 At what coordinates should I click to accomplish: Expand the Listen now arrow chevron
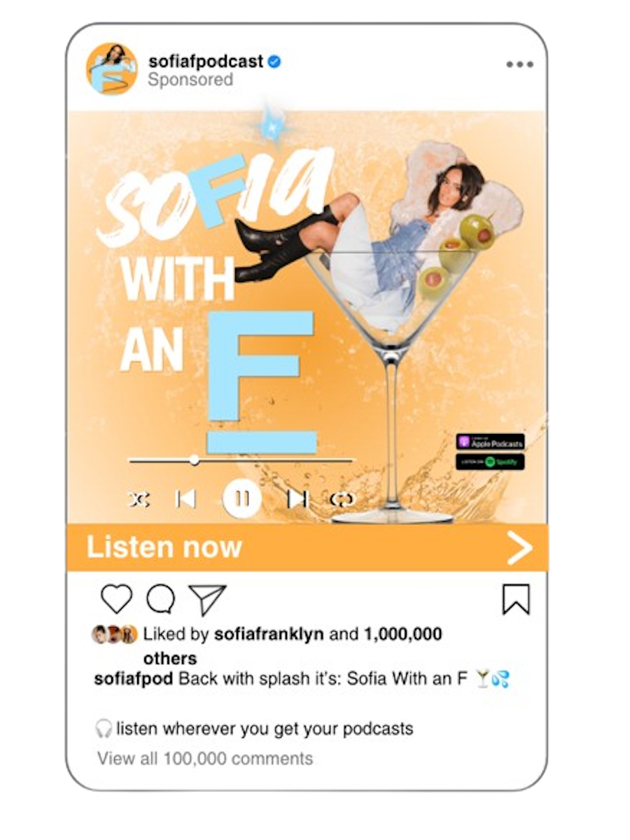[519, 547]
